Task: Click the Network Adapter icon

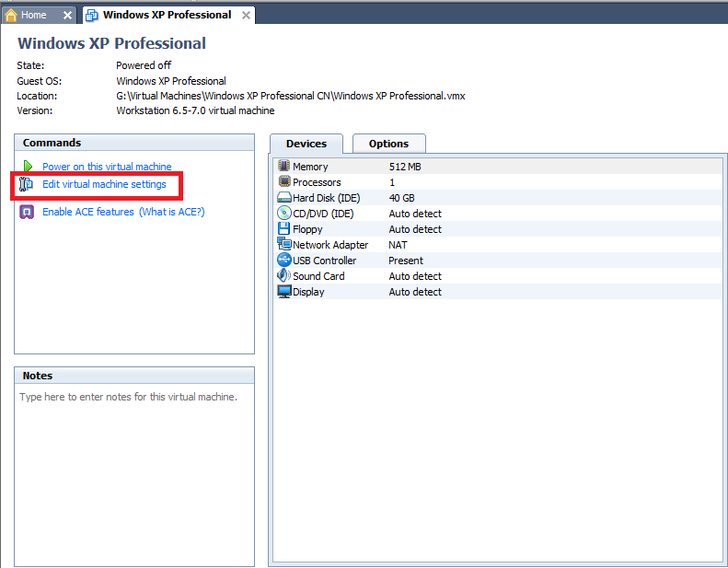Action: [284, 245]
